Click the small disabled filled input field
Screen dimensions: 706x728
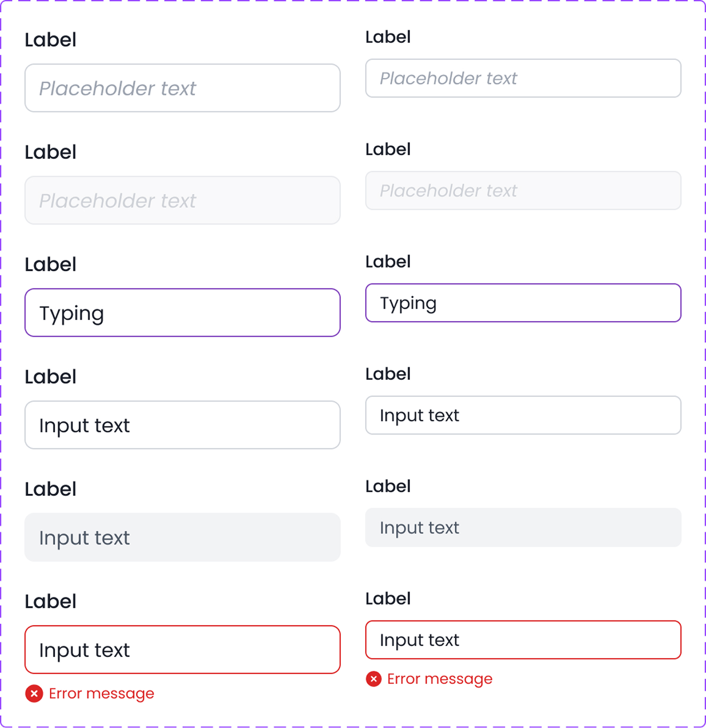[523, 527]
